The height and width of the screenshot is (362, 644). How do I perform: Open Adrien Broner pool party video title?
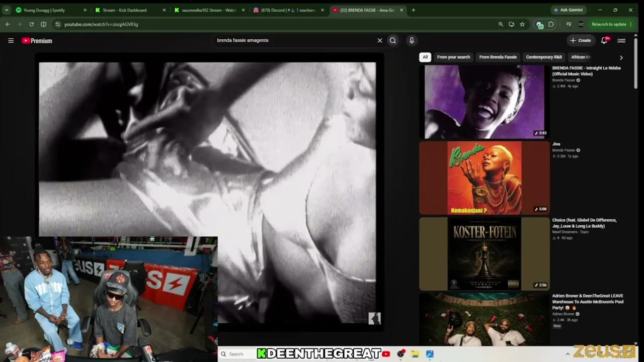coord(588,302)
